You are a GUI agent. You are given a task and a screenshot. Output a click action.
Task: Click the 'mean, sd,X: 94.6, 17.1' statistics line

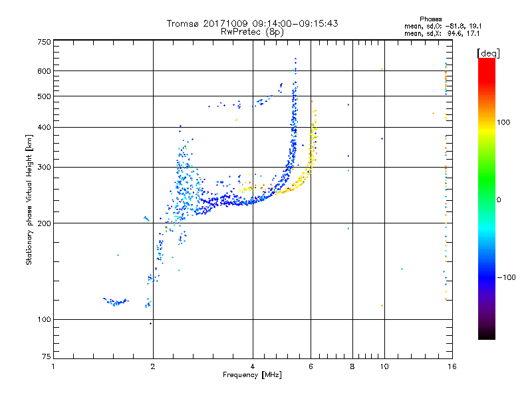tap(442, 33)
